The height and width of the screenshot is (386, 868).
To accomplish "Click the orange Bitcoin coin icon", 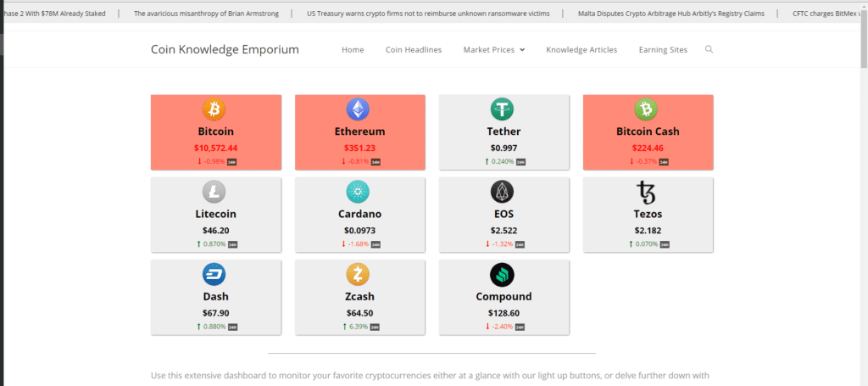I will (x=214, y=109).
